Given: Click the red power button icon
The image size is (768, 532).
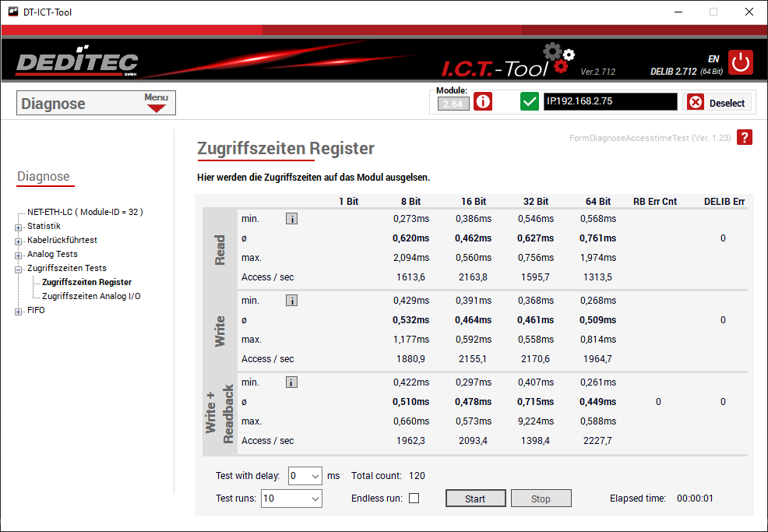Looking at the screenshot, I should coord(741,62).
